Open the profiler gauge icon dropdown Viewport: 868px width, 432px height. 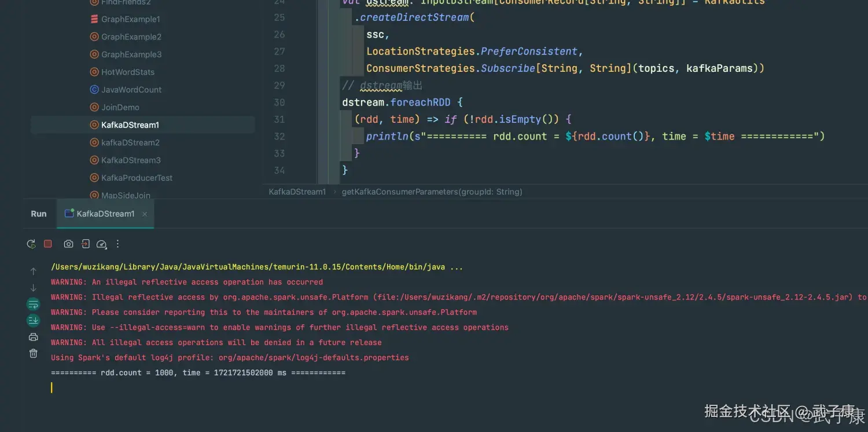101,244
